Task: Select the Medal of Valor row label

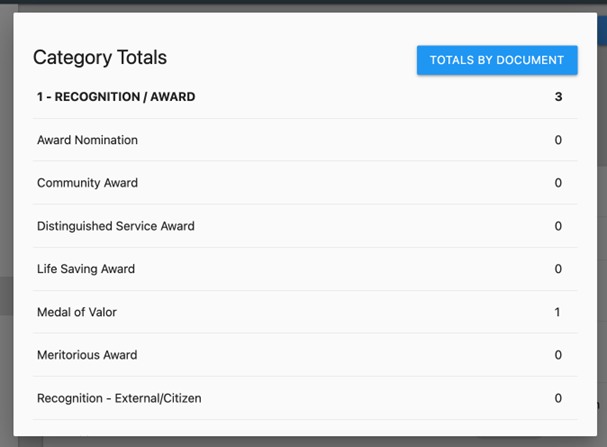Action: tap(77, 312)
